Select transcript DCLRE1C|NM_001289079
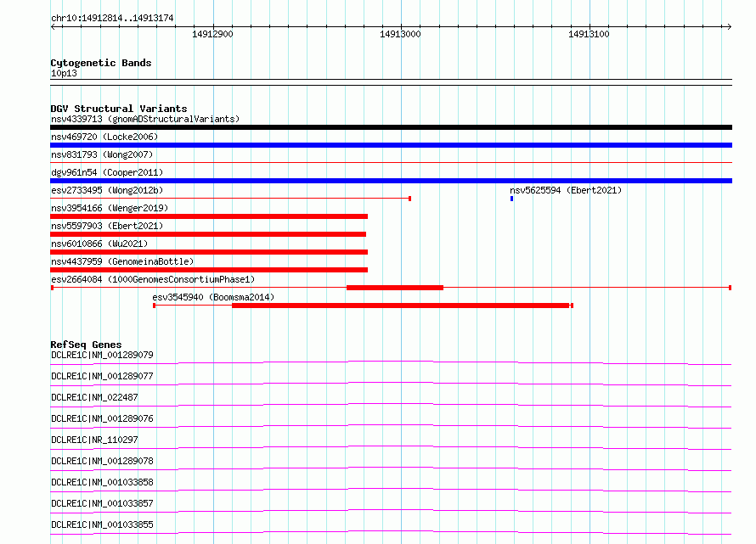756x544 pixels. coord(102,355)
